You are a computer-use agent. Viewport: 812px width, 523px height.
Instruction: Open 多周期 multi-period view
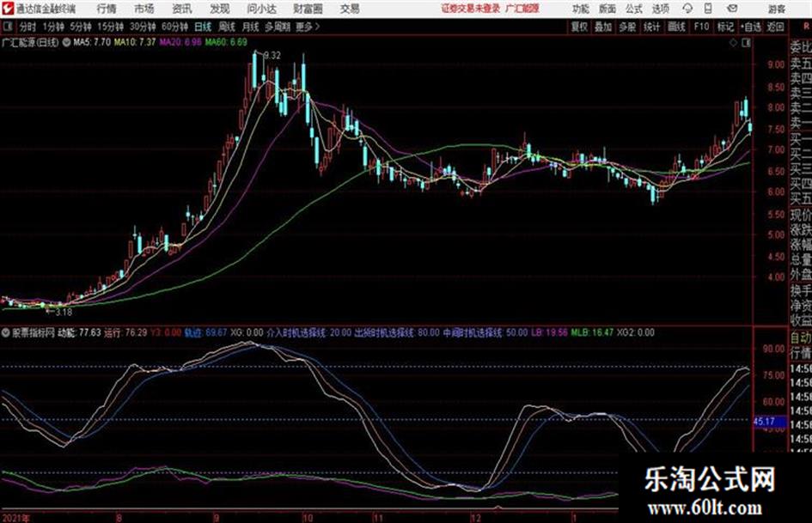pyautogui.click(x=278, y=27)
